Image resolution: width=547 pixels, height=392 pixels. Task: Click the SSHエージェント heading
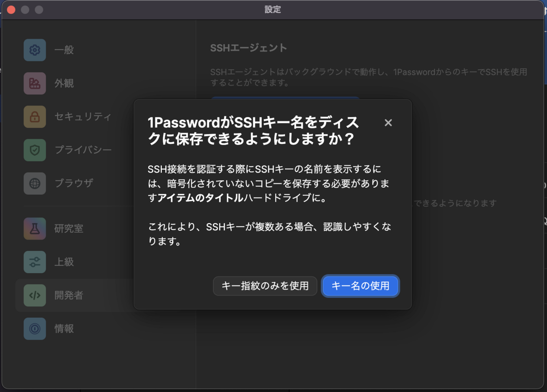[x=249, y=48]
